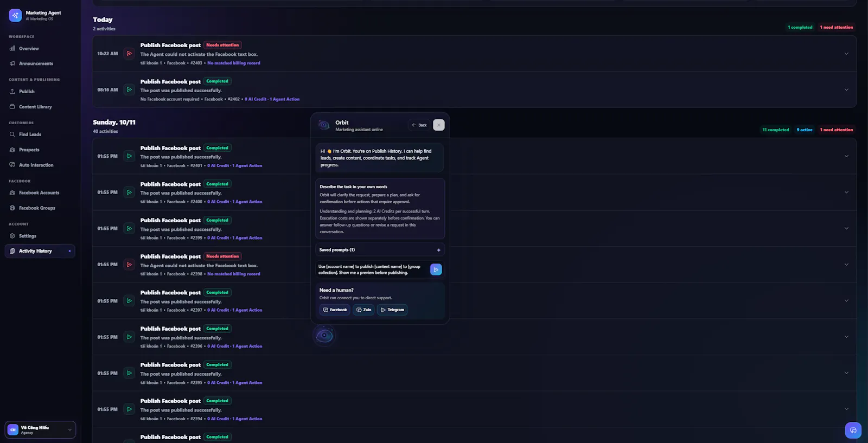Click the publish icon for activity #2397
The height and width of the screenshot is (443, 868).
point(129,301)
